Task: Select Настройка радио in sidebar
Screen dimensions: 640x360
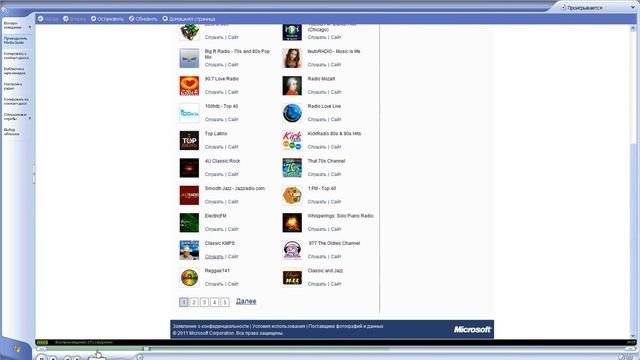Action: point(13,86)
